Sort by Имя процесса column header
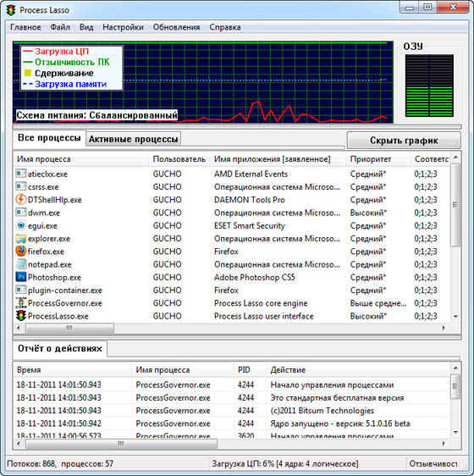The height and width of the screenshot is (476, 474). point(80,159)
